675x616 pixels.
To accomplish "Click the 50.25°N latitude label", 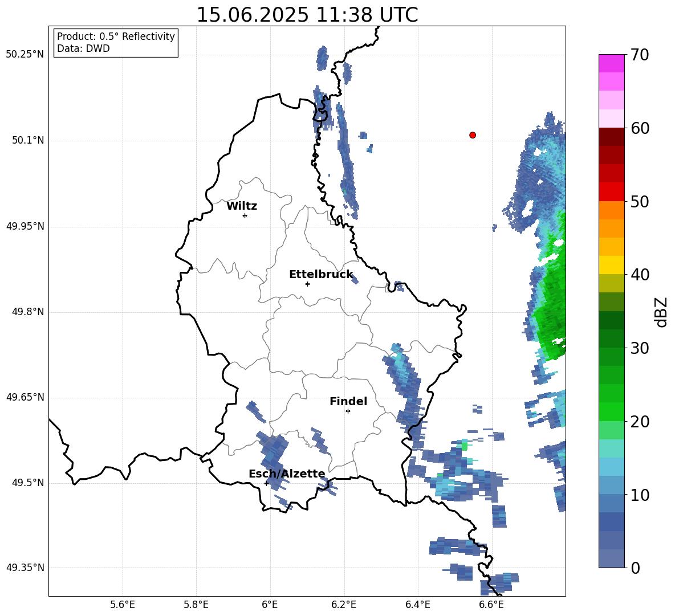I will 25,55.
